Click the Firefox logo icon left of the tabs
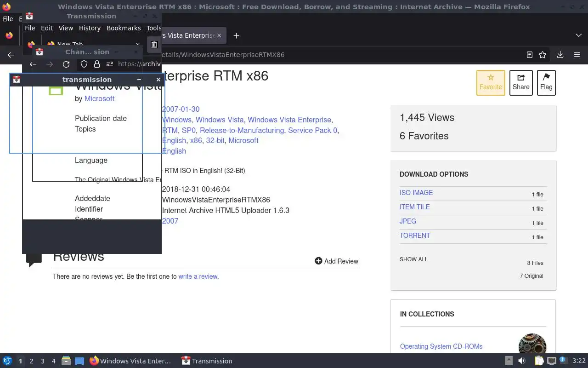This screenshot has height=368, width=588. (9, 35)
